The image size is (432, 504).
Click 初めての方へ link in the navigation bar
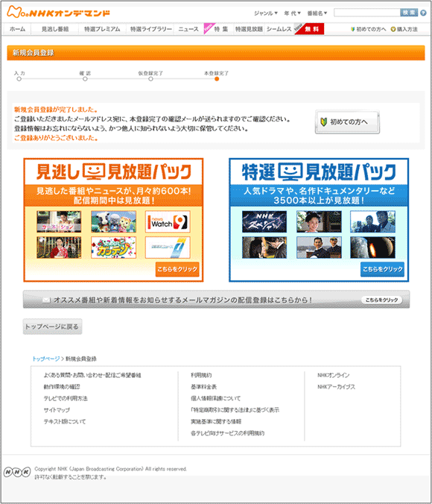(x=368, y=29)
